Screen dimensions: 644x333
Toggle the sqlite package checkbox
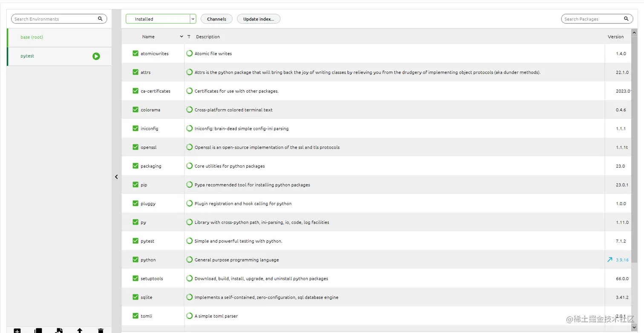(135, 297)
